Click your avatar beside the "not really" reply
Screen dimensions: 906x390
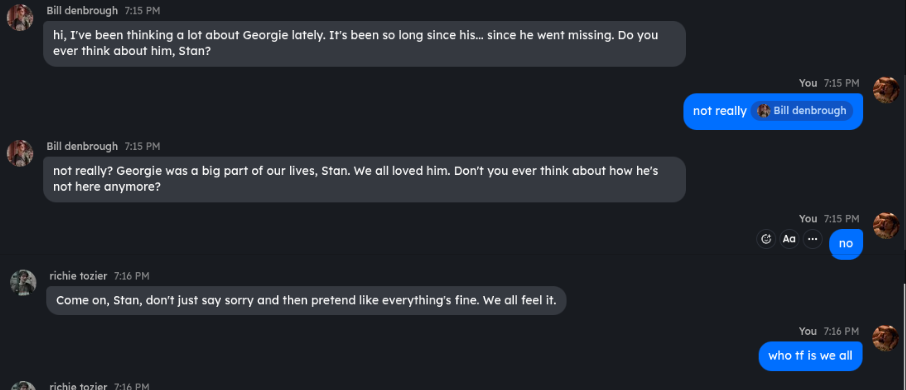[x=886, y=90]
